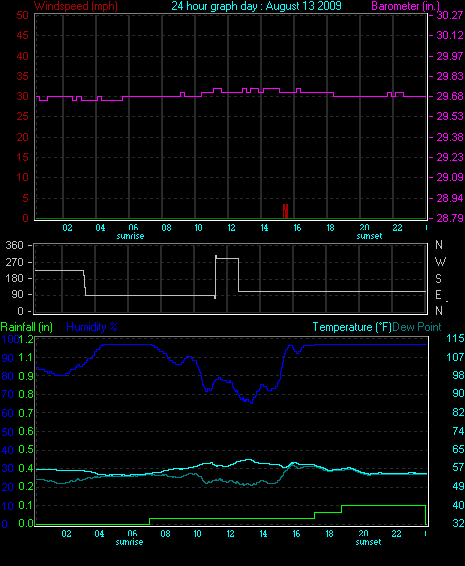Click the '24 hour graph day : August 13 2009' title
The width and height of the screenshot is (465, 566).
(x=256, y=6)
